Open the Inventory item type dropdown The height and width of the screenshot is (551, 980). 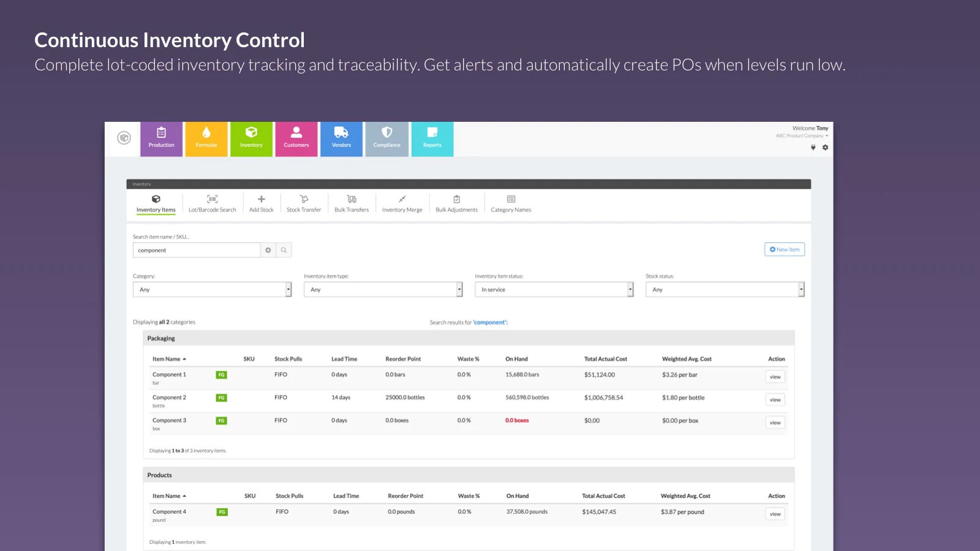point(383,290)
